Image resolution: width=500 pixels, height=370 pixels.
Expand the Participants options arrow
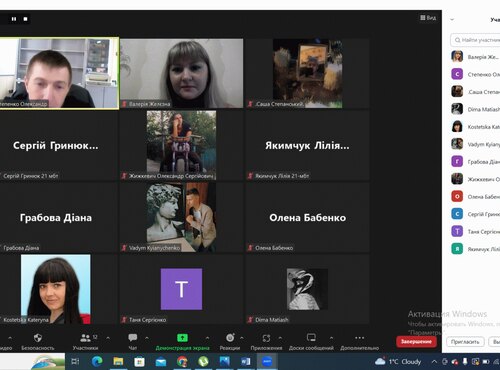coord(108,338)
